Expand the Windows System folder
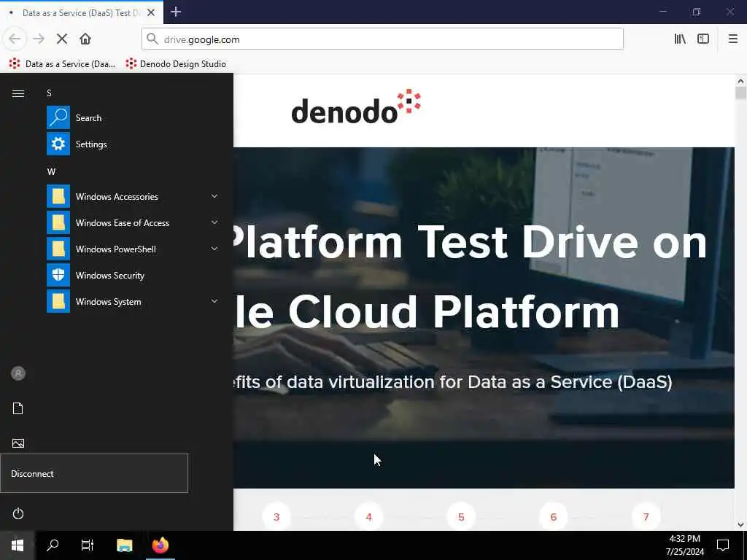 tap(133, 301)
